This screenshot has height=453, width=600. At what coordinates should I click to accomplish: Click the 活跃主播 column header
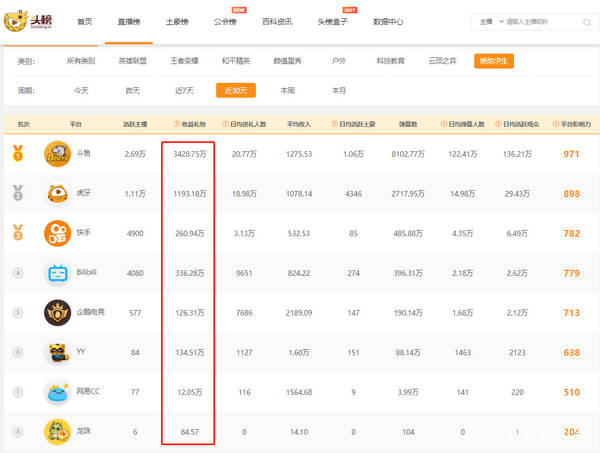135,124
